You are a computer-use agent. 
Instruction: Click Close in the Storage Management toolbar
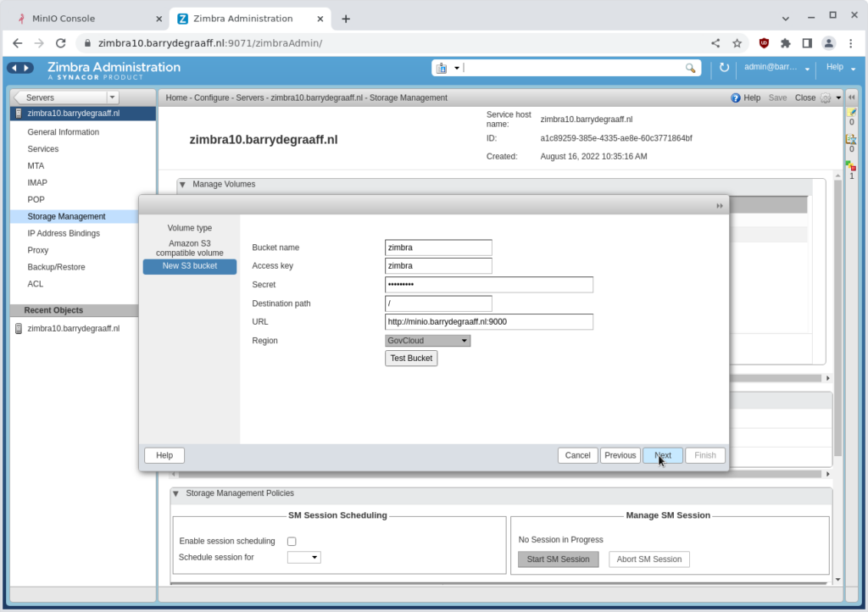[x=805, y=98]
